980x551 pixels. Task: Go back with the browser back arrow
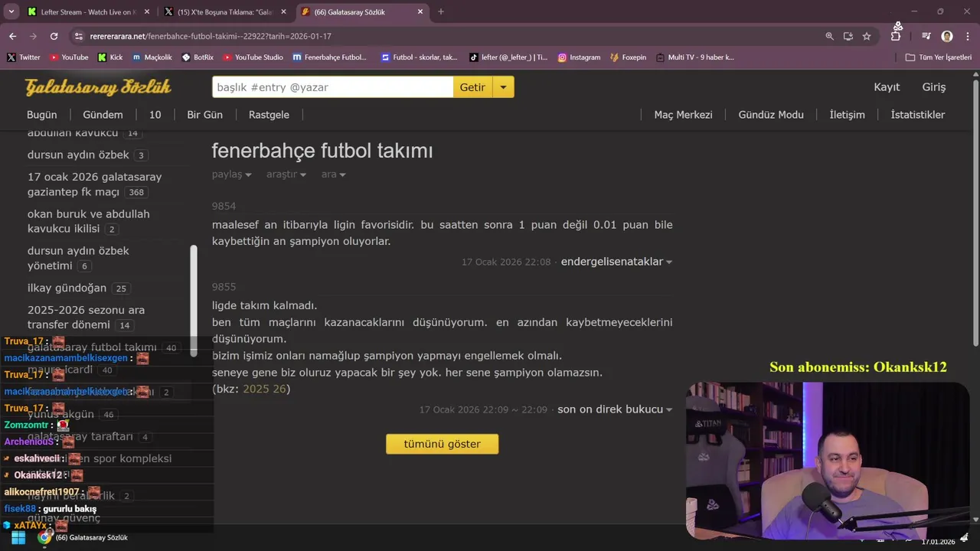pos(12,36)
